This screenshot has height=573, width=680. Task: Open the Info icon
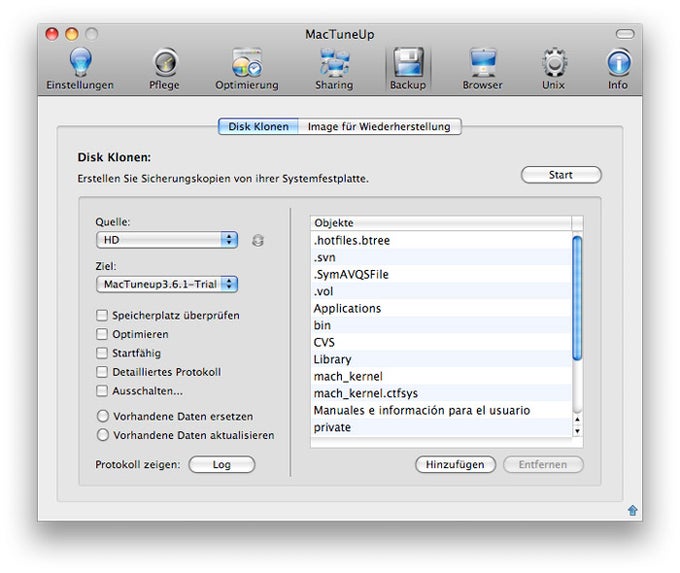tap(618, 63)
